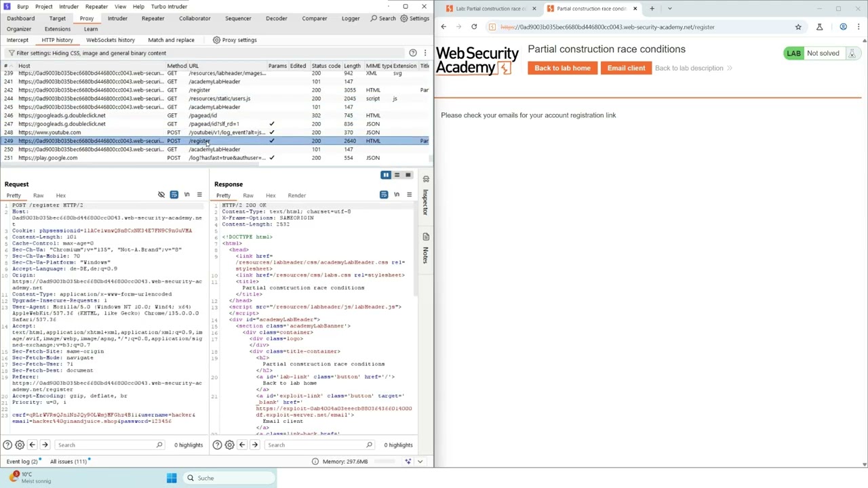The image size is (868, 488).
Task: Open the Inspector side panel
Action: (426, 195)
